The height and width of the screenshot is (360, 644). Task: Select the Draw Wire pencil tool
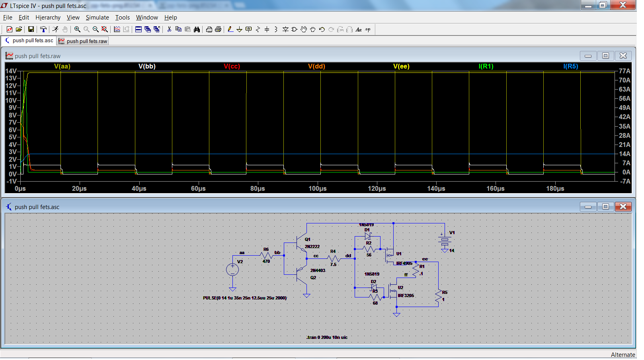[x=230, y=29]
